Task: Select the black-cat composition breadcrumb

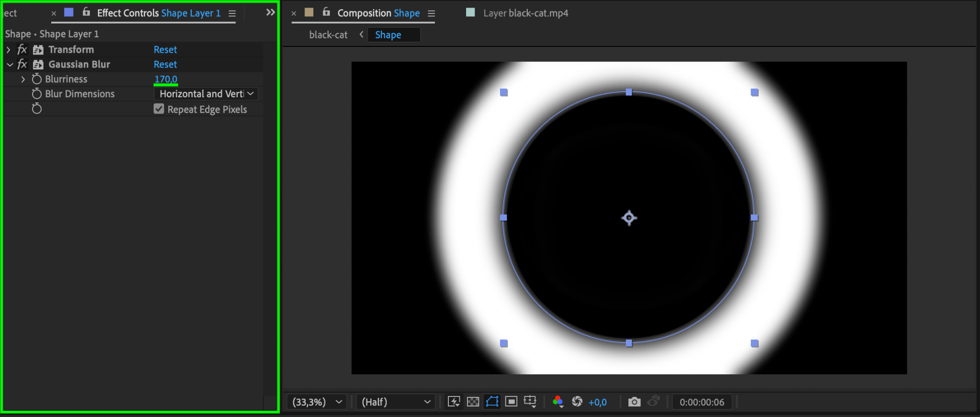Action: click(328, 35)
